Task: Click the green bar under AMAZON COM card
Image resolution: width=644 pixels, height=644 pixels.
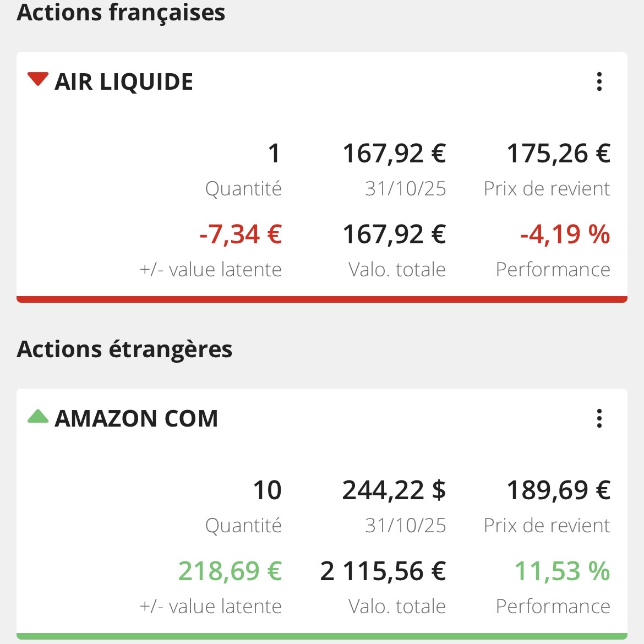Action: (x=322, y=636)
